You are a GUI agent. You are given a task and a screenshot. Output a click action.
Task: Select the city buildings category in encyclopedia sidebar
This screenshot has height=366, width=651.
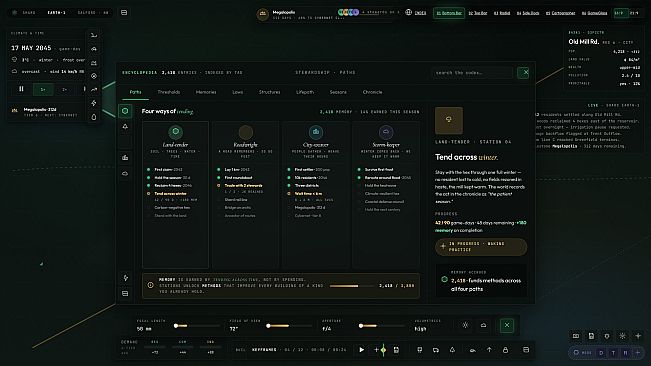(x=125, y=158)
